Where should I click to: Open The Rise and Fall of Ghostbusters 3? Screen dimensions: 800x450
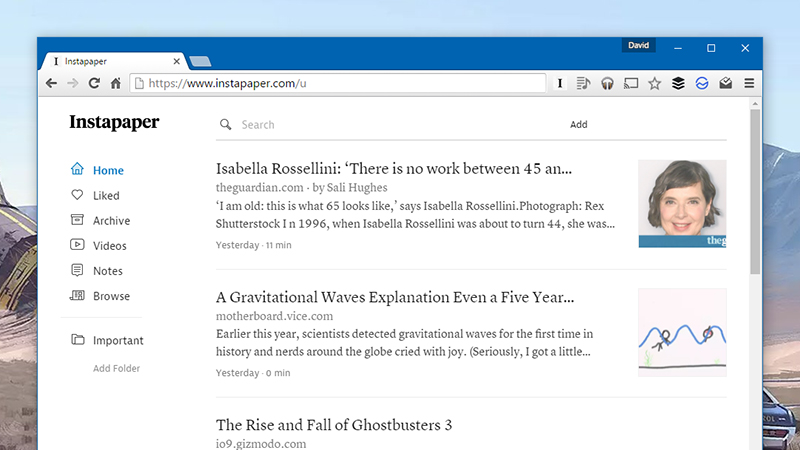(334, 425)
